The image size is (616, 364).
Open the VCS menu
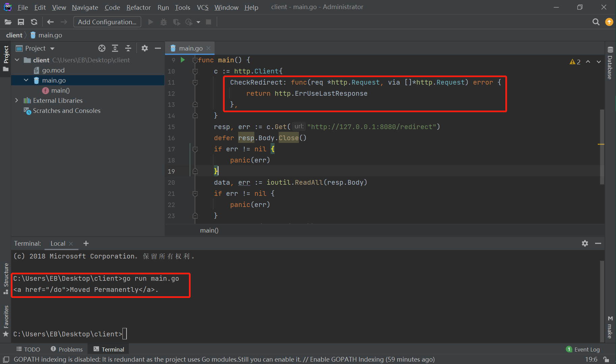tap(203, 7)
